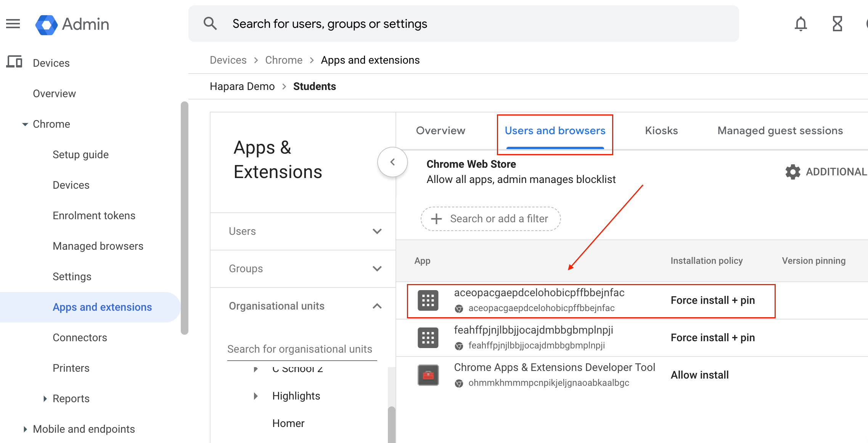
Task: Expand the Groups filter section
Action: click(x=377, y=268)
